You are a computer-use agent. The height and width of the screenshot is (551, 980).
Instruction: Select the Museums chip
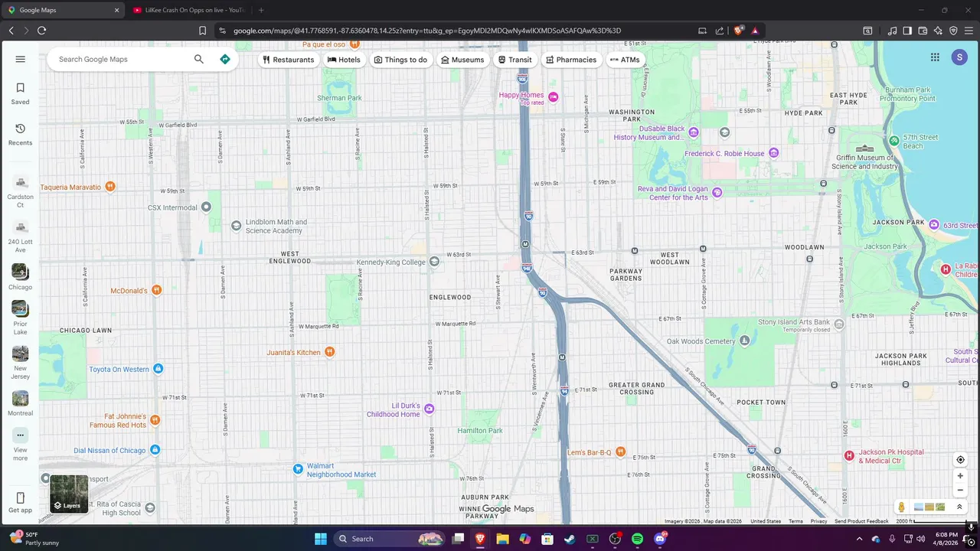tap(462, 60)
